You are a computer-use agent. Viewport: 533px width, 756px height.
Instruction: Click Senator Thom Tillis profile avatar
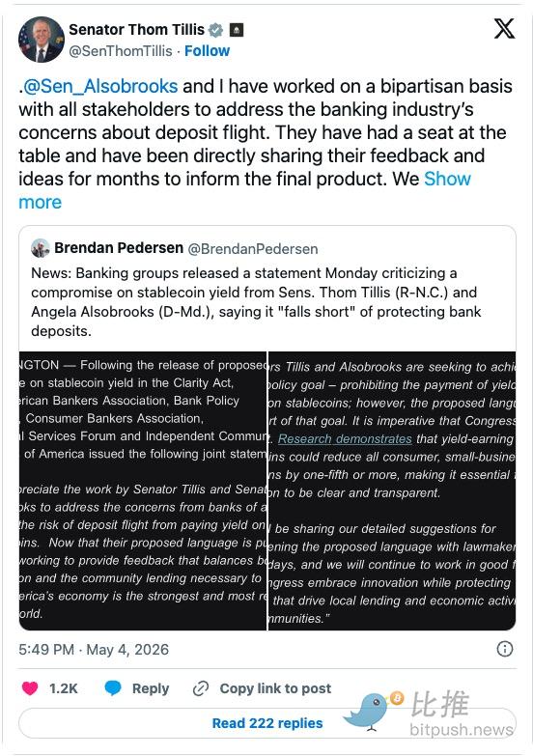pos(41,40)
